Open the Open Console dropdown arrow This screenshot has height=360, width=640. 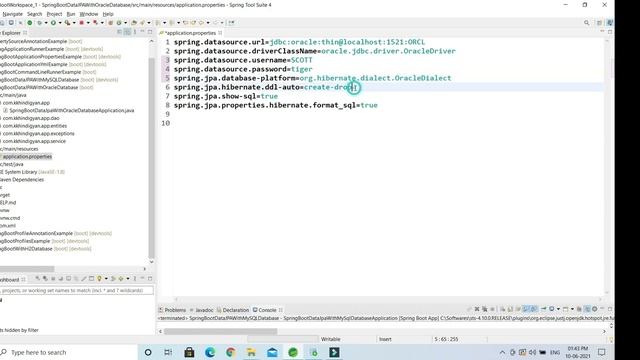[x=572, y=309]
